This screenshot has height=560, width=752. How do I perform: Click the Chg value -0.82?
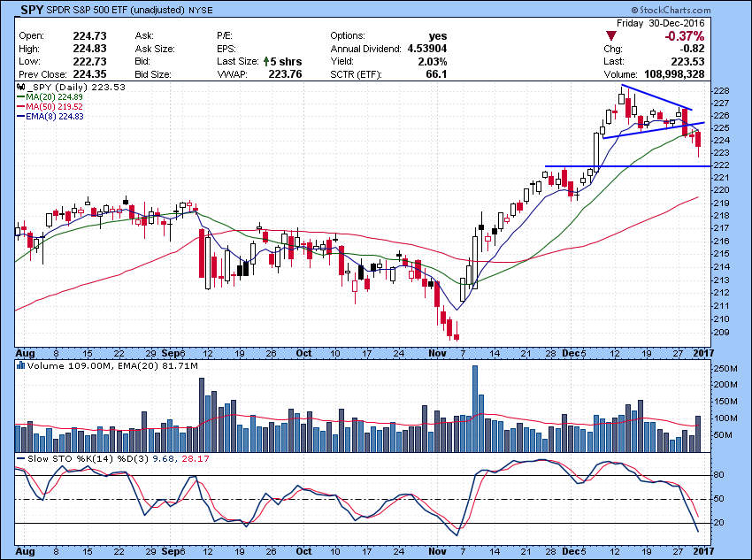(692, 49)
